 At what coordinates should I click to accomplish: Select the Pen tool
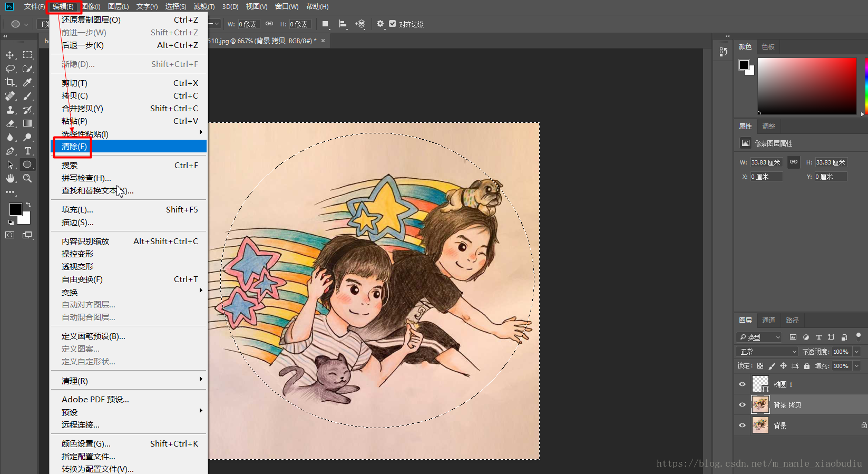point(10,151)
